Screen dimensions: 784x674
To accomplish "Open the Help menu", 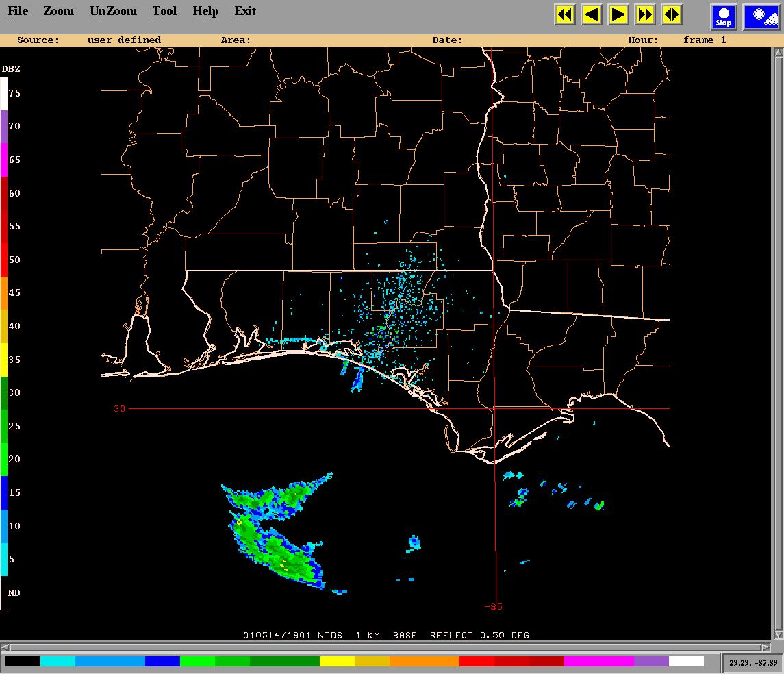I will 205,12.
